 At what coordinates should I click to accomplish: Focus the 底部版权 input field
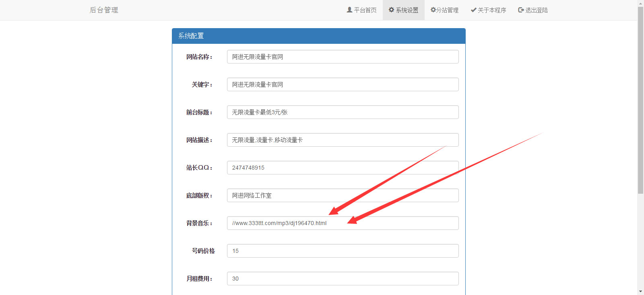tap(343, 195)
